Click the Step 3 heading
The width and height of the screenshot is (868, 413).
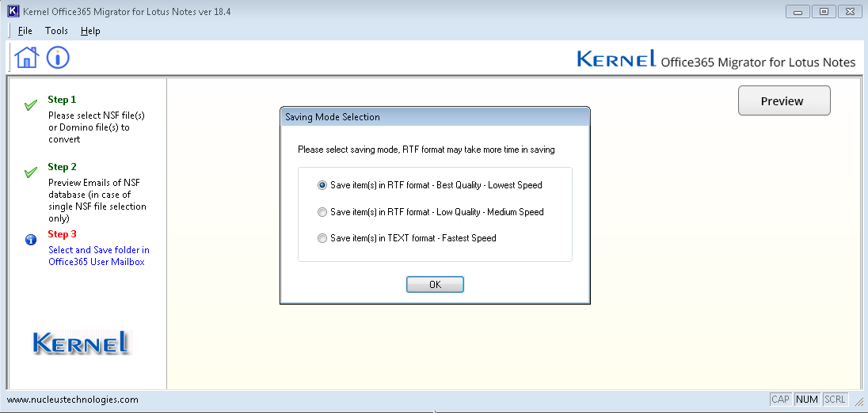pyautogui.click(x=62, y=234)
